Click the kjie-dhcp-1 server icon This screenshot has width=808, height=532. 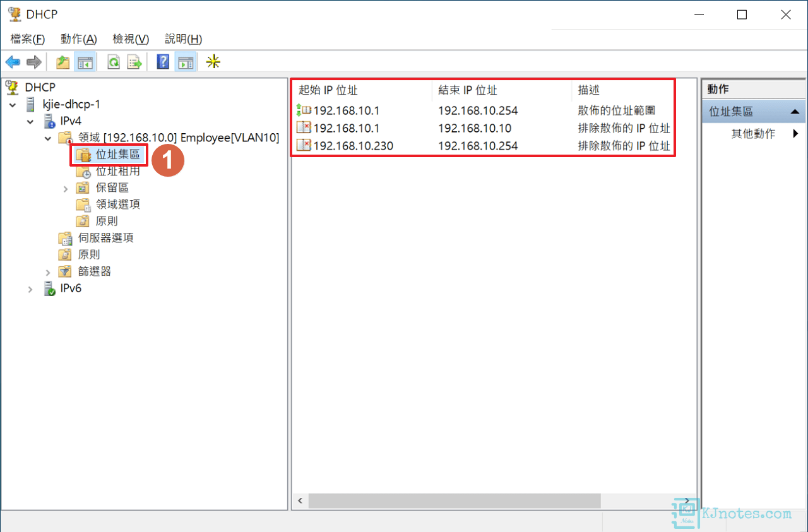(31, 104)
